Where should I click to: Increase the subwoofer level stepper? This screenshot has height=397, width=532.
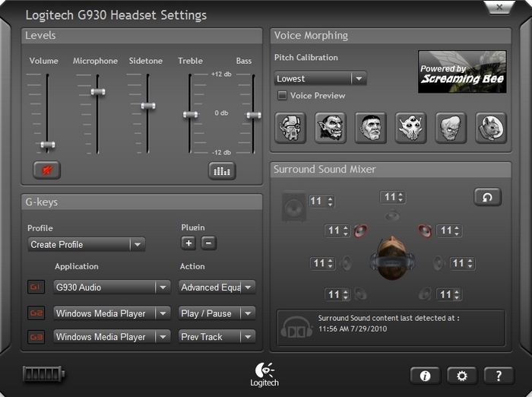coord(331,198)
